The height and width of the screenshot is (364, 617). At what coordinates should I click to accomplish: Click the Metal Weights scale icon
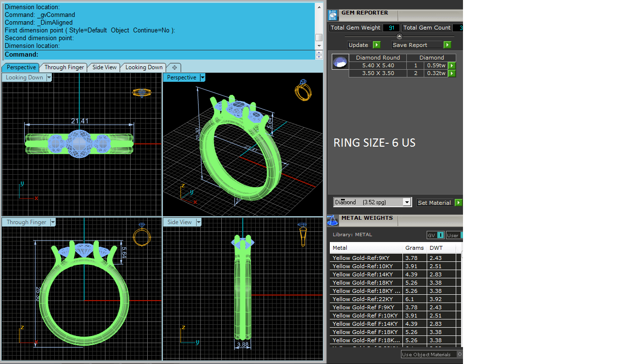(x=333, y=220)
